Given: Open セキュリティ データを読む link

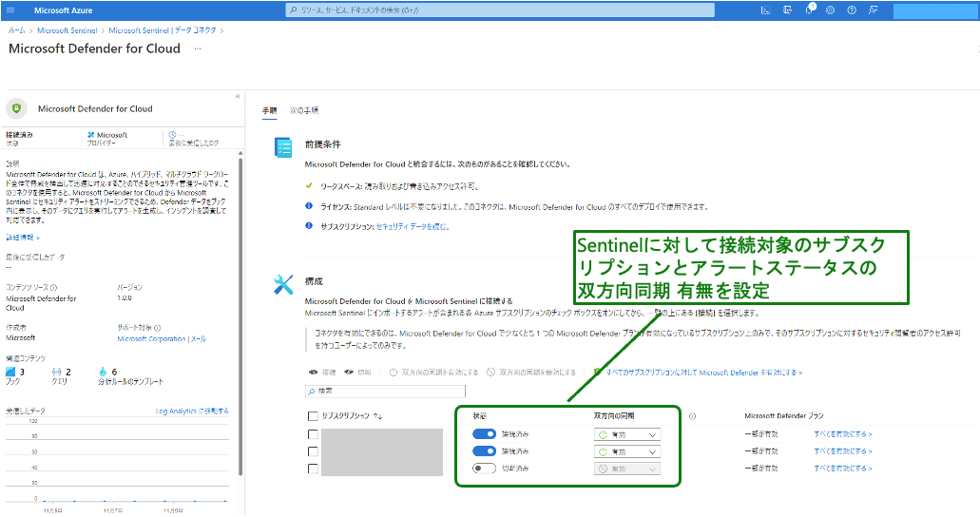Looking at the screenshot, I should point(412,226).
